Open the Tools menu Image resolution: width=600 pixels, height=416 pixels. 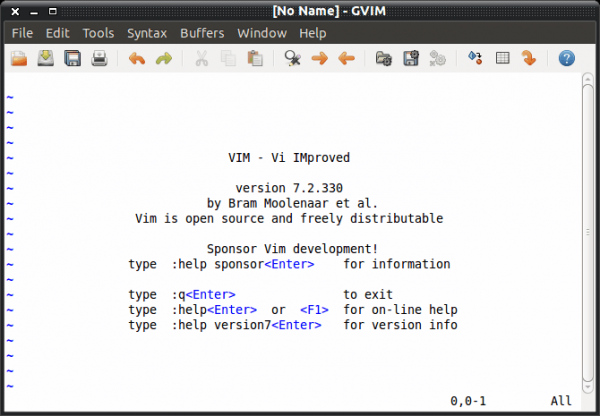(98, 33)
